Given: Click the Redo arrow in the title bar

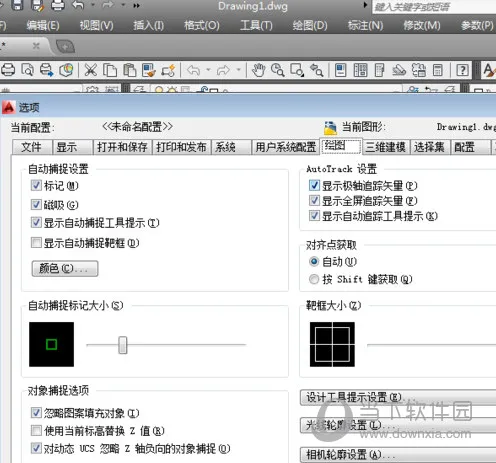Looking at the screenshot, I should coord(108,5).
